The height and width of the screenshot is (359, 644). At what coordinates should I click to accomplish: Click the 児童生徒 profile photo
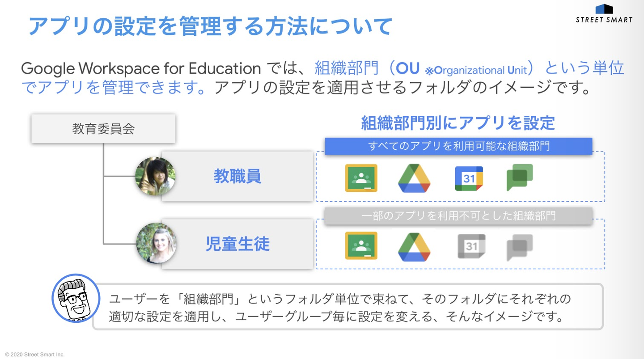pyautogui.click(x=156, y=243)
